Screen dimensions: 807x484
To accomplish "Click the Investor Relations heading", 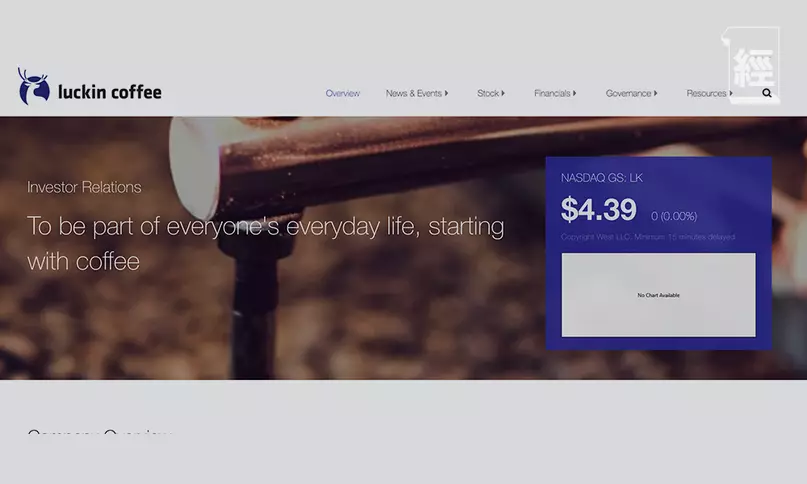I will coord(84,187).
